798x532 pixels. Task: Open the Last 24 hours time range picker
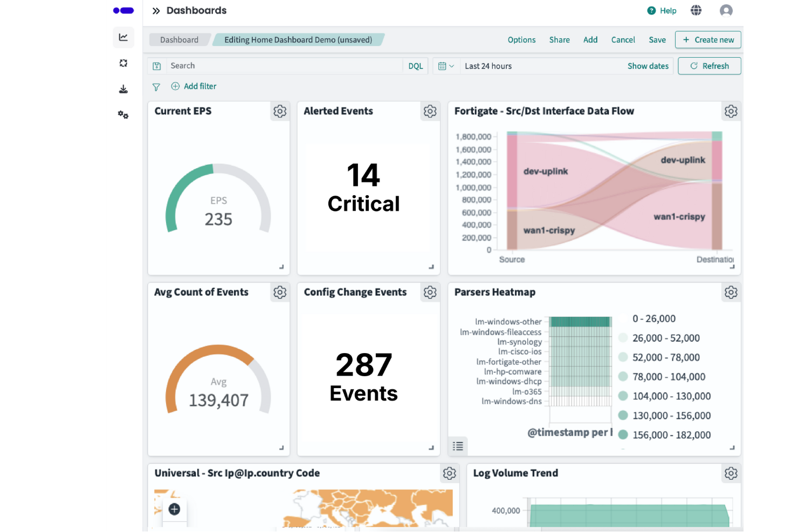(488, 65)
